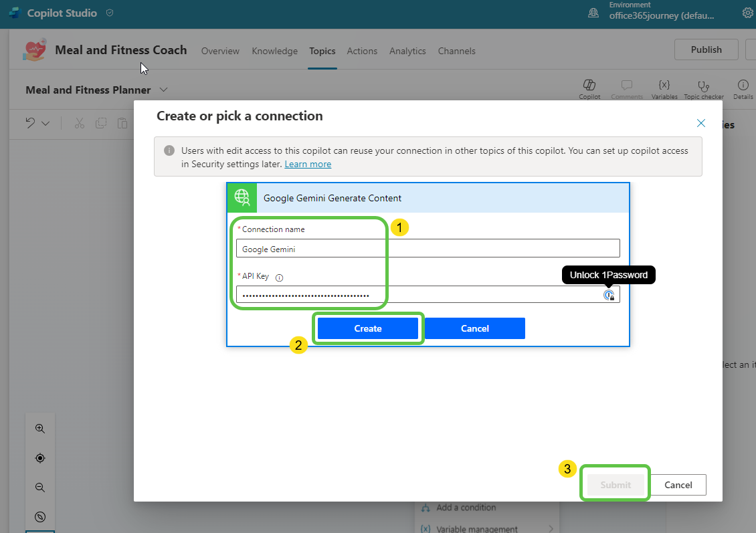Go to the Analytics tab

[x=407, y=51]
